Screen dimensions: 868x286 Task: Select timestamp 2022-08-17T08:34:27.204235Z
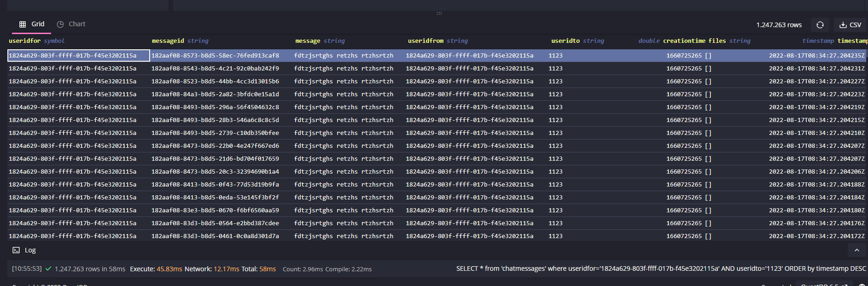[816, 55]
